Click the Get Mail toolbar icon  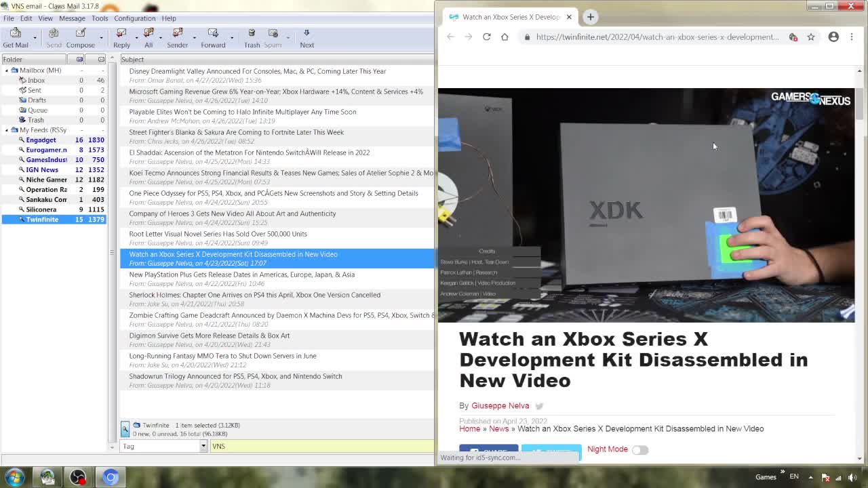[16, 38]
